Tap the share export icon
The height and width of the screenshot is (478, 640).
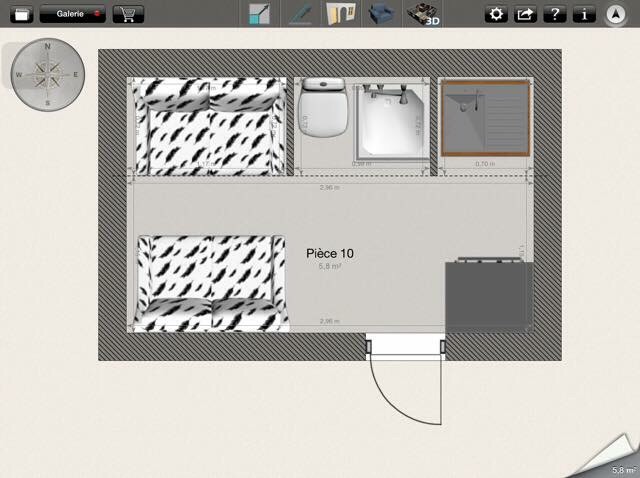point(525,14)
